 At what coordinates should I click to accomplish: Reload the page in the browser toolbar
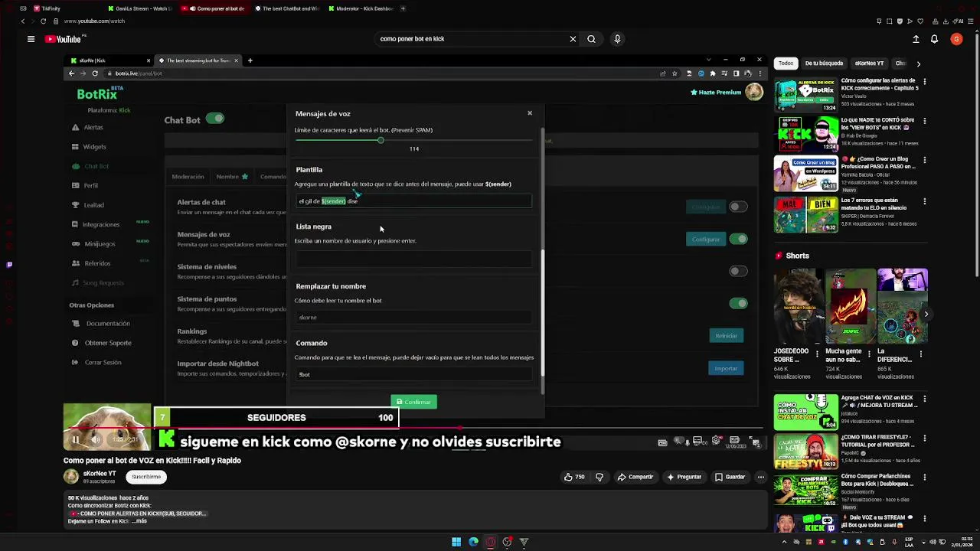tap(43, 21)
